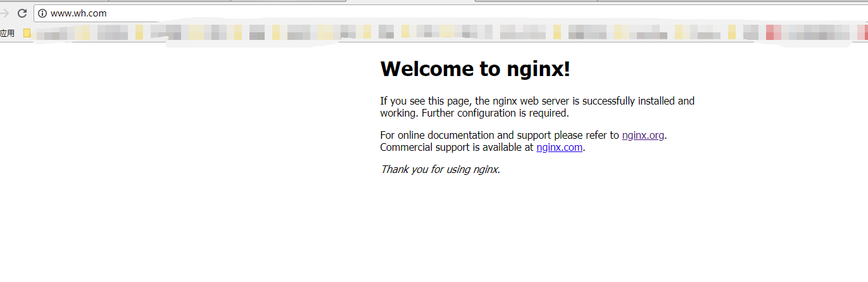Follow the nginx.org documentation link
The image size is (868, 282).
(x=643, y=135)
